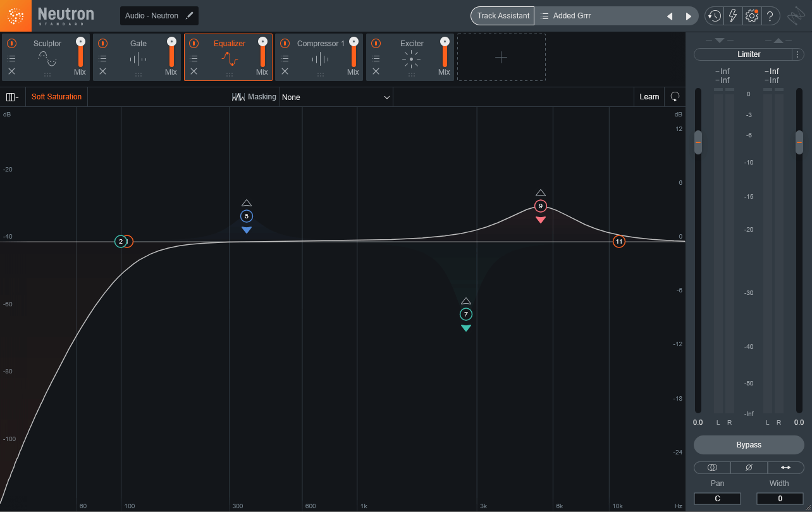The width and height of the screenshot is (812, 512).
Task: Open the undo history icon
Action: click(714, 16)
